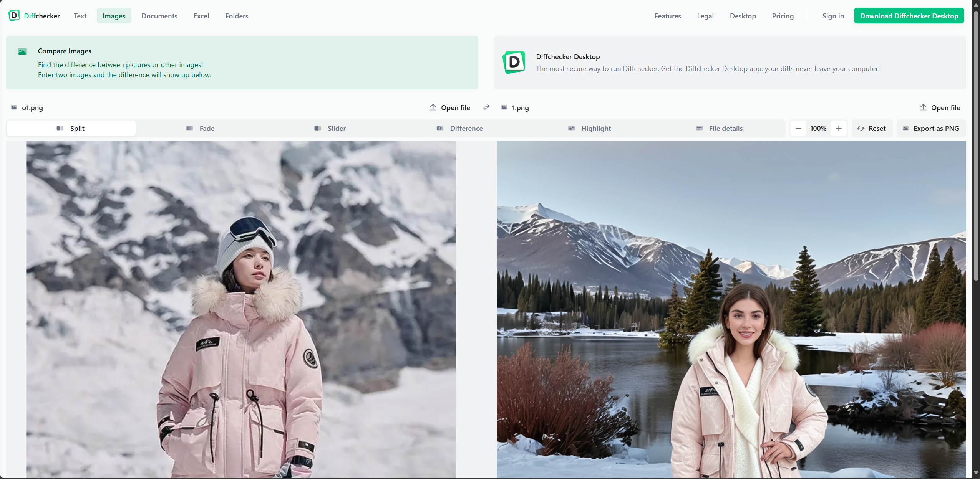Image resolution: width=980 pixels, height=479 pixels.
Task: Zoom in using the plus control
Action: [x=839, y=128]
